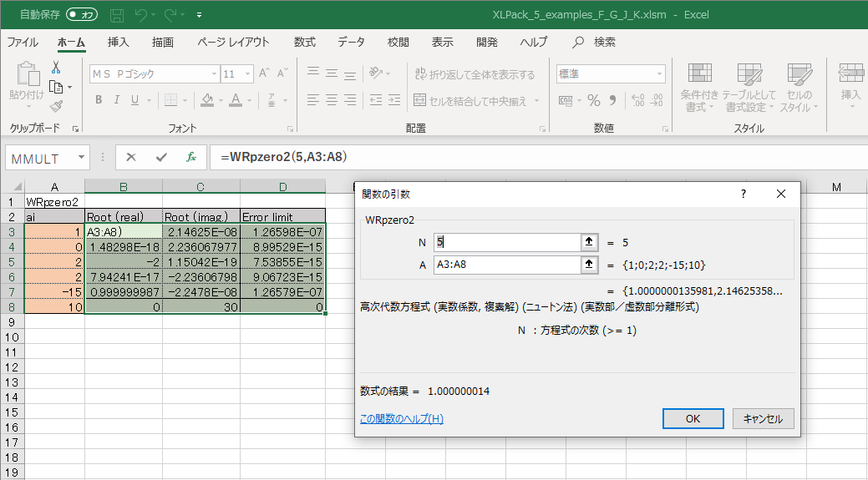Click the 検索 search box

[594, 42]
